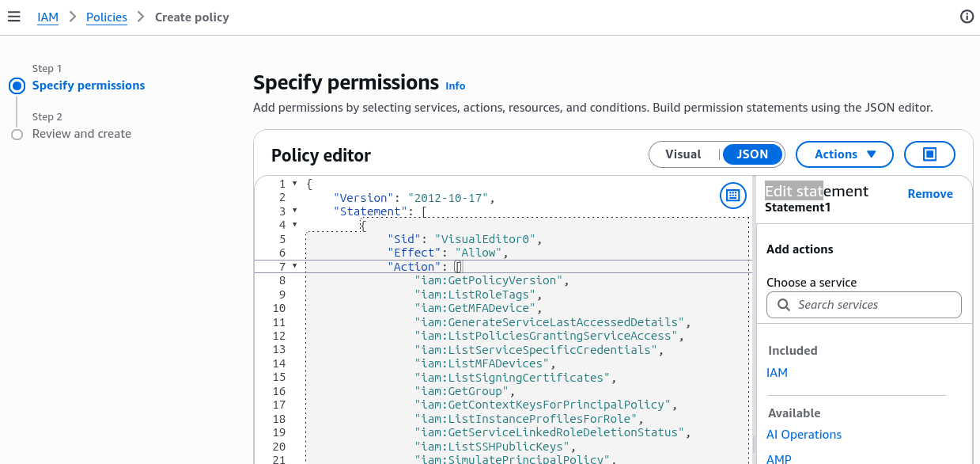Open the hamburger navigation menu

tap(13, 17)
